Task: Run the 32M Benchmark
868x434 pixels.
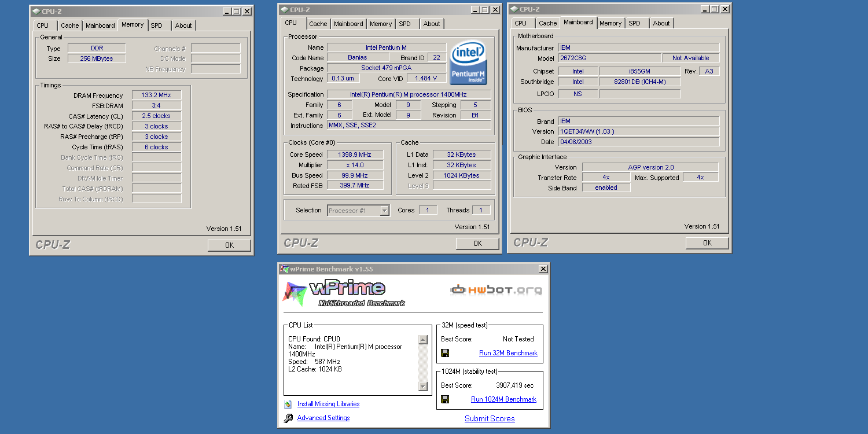Action: coord(508,353)
